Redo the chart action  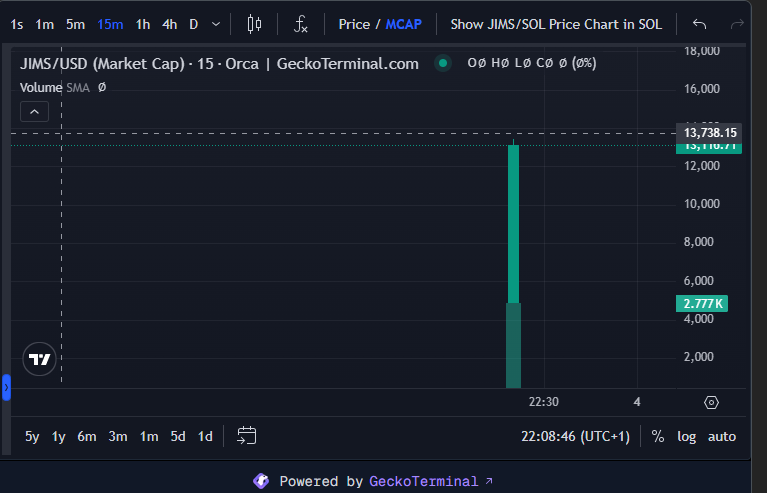(x=737, y=24)
